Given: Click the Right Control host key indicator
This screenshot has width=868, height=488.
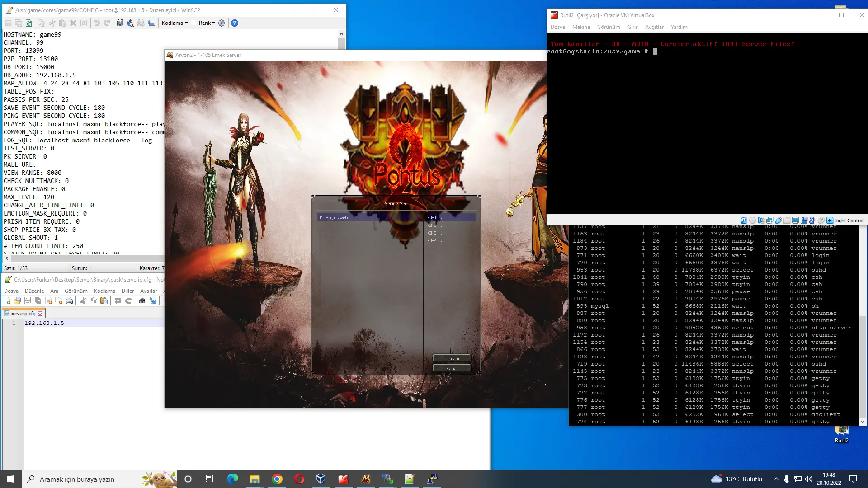Looking at the screenshot, I should click(x=849, y=221).
